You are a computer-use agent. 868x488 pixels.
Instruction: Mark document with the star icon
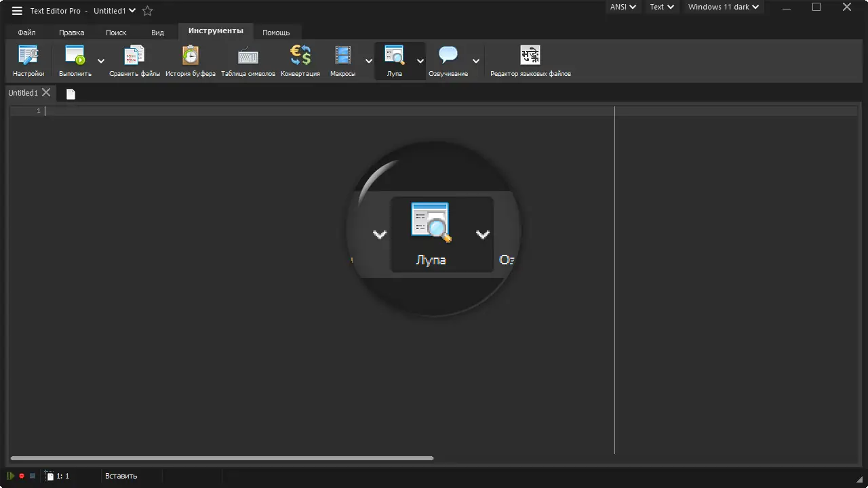pyautogui.click(x=147, y=11)
